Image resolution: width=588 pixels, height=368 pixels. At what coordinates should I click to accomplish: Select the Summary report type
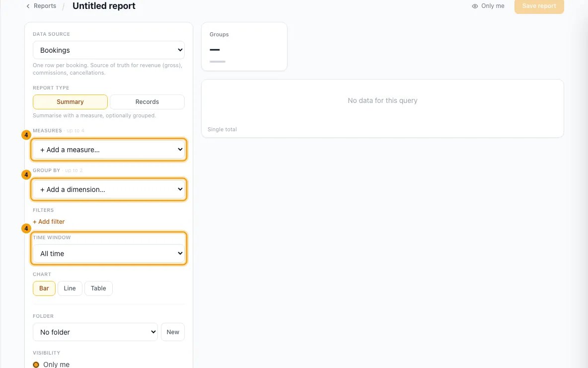[x=70, y=102]
